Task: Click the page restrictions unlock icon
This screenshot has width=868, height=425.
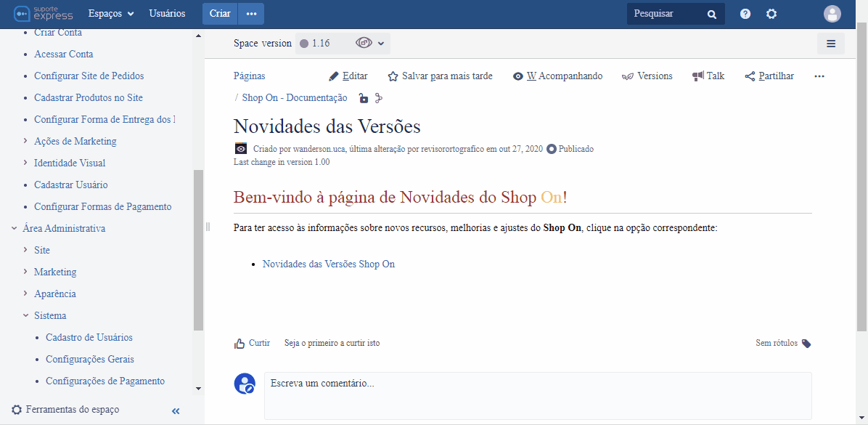Action: (x=363, y=98)
